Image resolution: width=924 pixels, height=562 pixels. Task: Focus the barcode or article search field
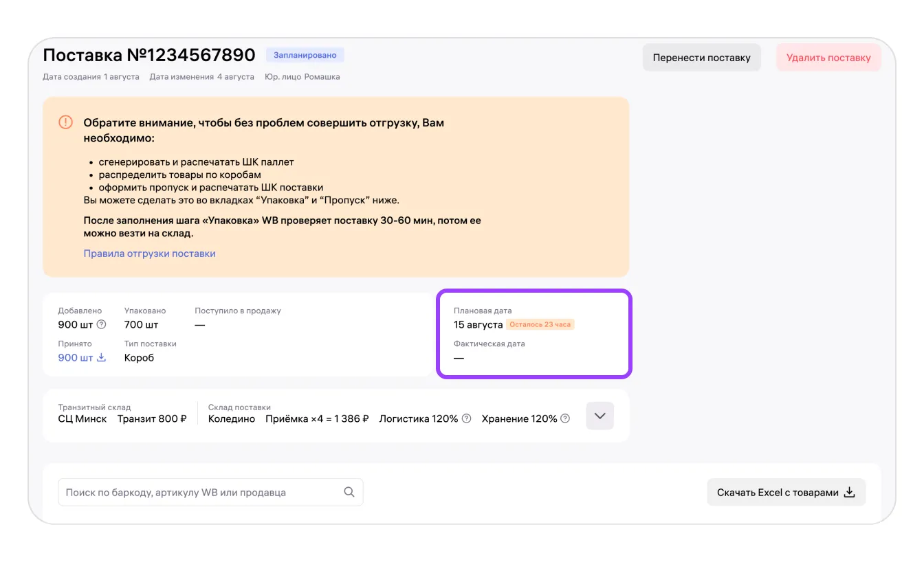210,492
